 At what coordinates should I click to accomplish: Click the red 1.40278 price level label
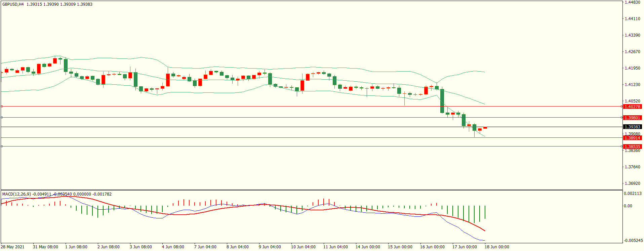[632, 107]
